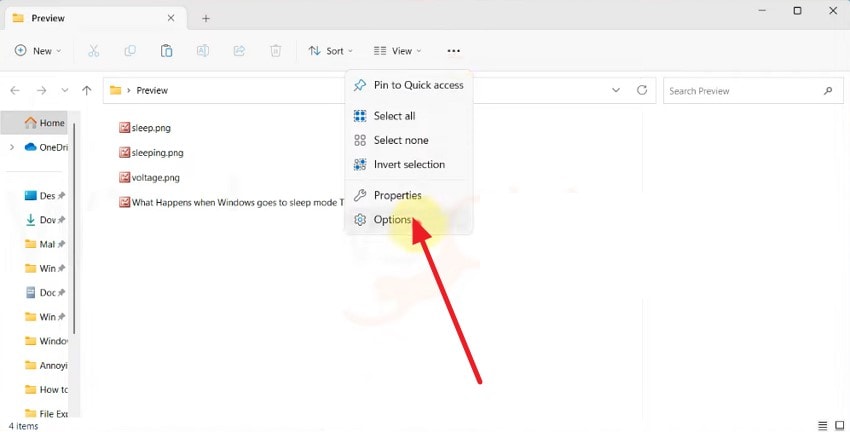Click in the Search Preview field
This screenshot has width=850, height=432.
753,91
